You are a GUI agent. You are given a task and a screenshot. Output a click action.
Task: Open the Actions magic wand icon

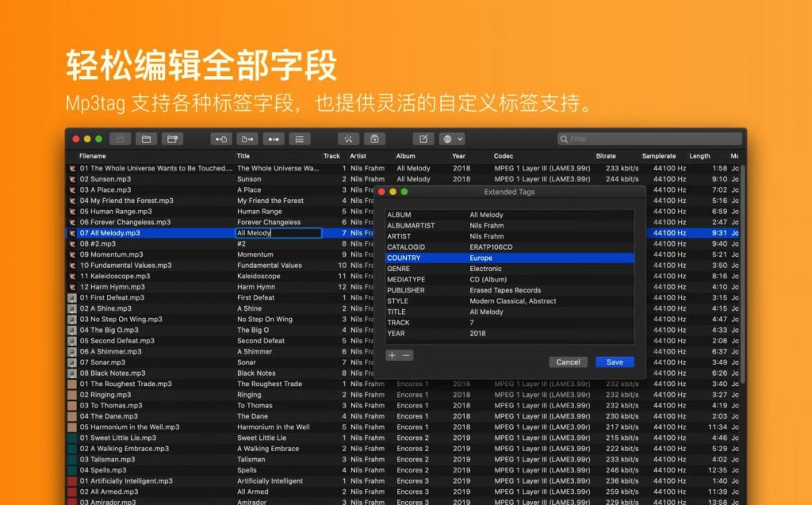click(x=349, y=139)
